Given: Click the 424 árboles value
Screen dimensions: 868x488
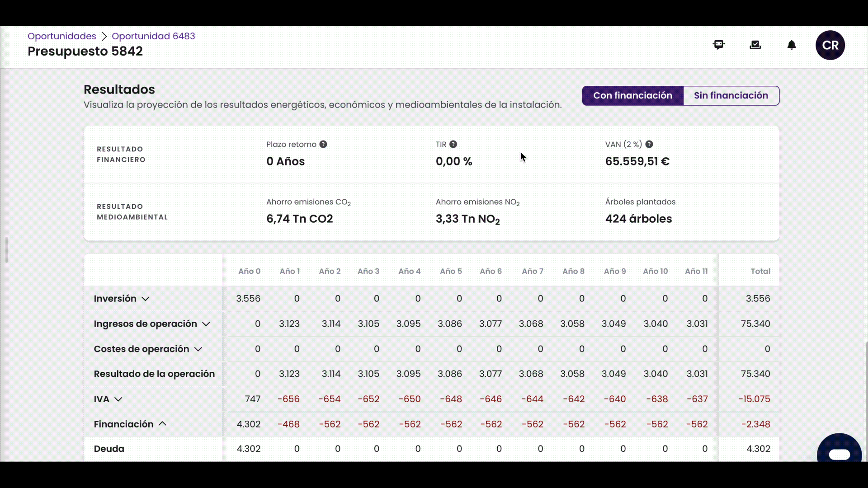Looking at the screenshot, I should point(638,219).
